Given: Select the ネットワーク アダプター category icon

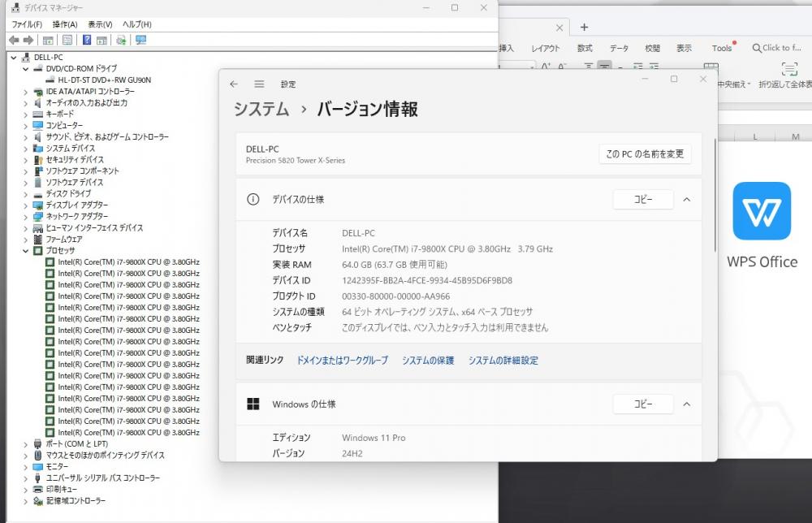Looking at the screenshot, I should click(38, 217).
